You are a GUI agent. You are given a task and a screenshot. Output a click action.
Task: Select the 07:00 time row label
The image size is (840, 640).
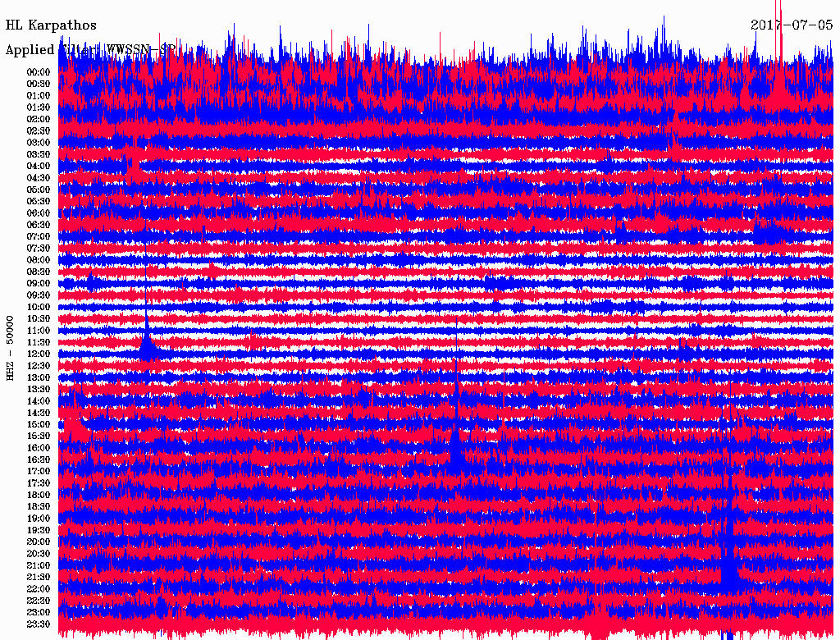pyautogui.click(x=39, y=237)
